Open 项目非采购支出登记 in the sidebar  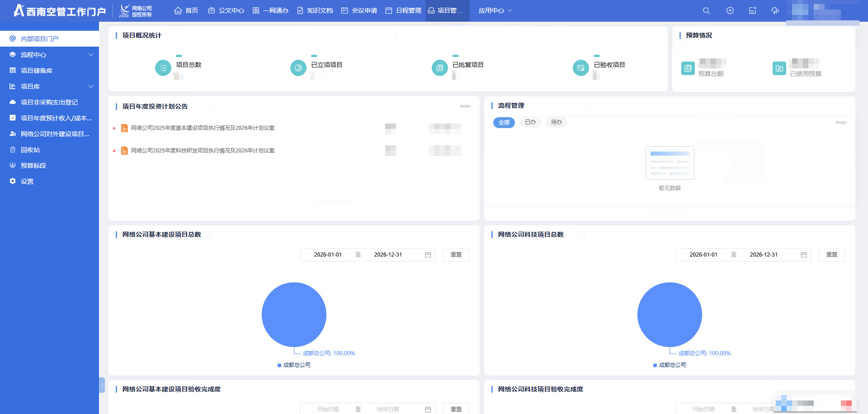(50, 102)
